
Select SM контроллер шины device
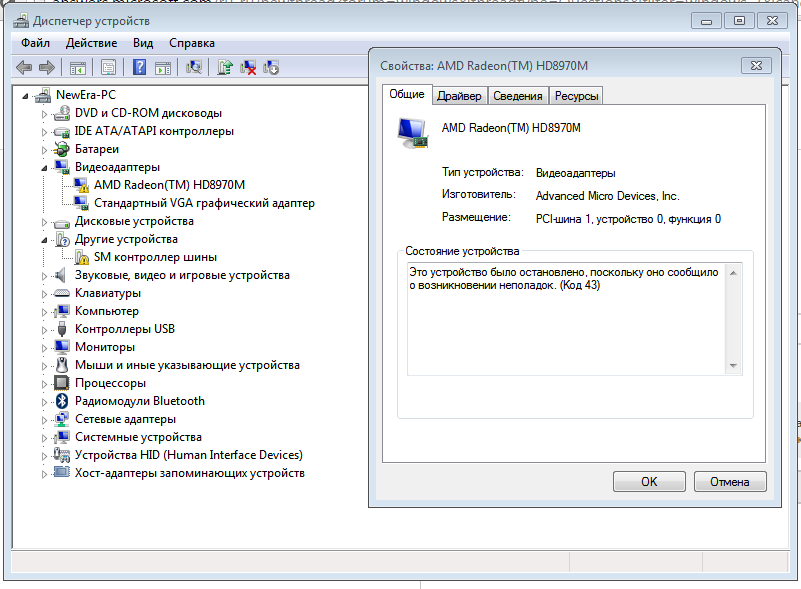tap(155, 257)
